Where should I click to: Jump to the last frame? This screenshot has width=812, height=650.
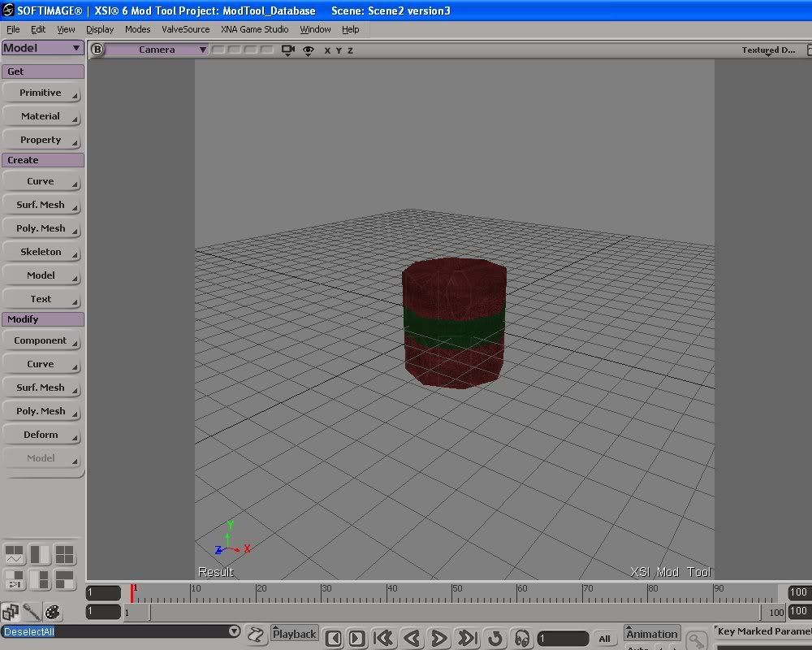pos(467,638)
